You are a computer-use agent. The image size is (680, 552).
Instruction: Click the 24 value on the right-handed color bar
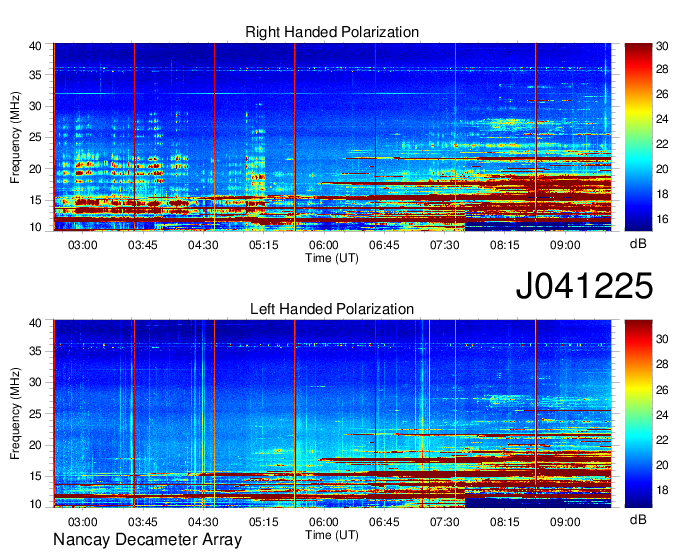click(x=662, y=119)
